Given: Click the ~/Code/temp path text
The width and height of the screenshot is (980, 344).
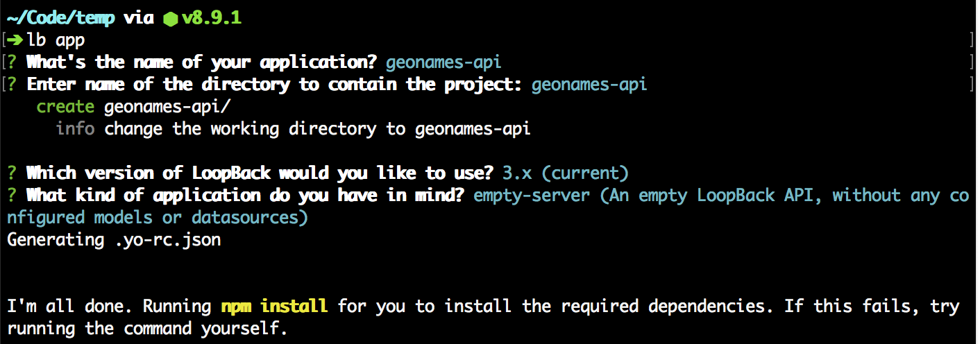Looking at the screenshot, I should (61, 19).
